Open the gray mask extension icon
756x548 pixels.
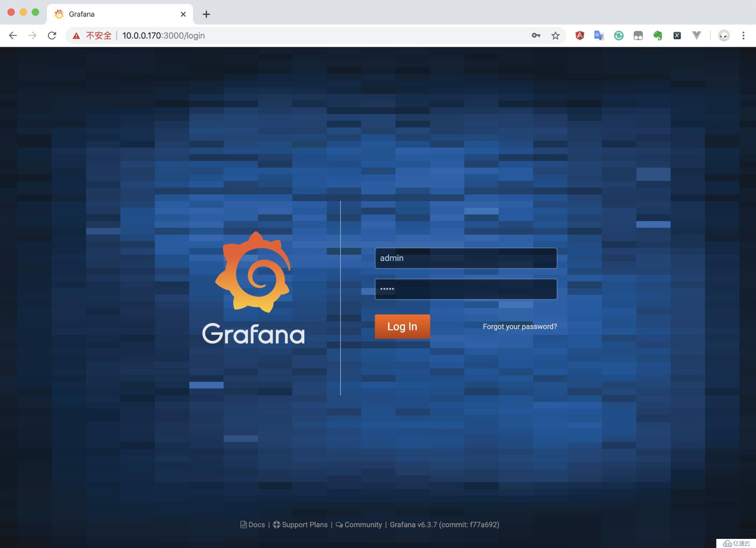click(638, 35)
